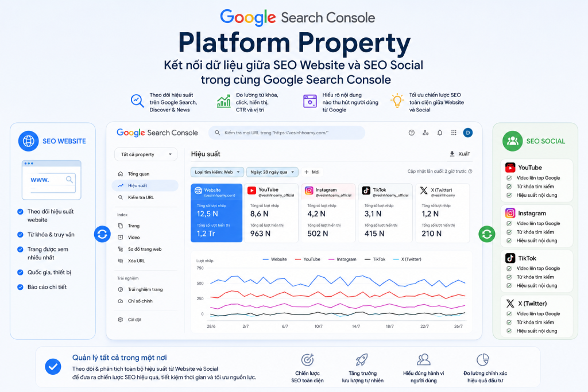
Task: Click the X (Twitter) logo in SEO Social panel
Action: pyautogui.click(x=510, y=304)
